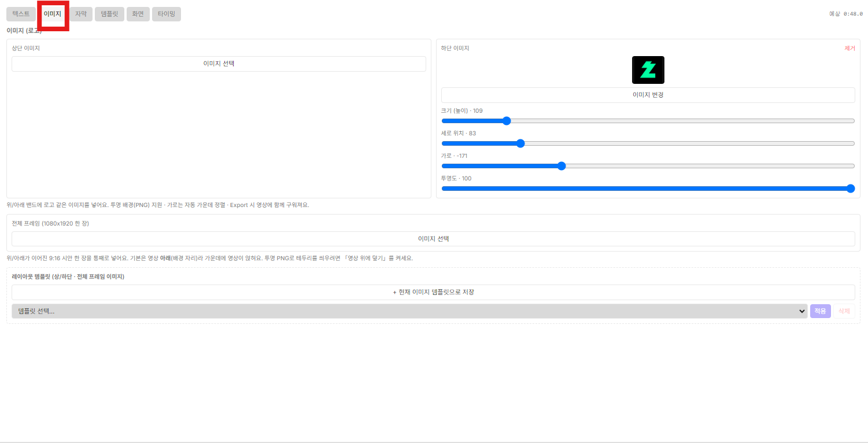Click 이미지 선택 for the 상단 이미지
This screenshot has width=868, height=443.
[219, 64]
